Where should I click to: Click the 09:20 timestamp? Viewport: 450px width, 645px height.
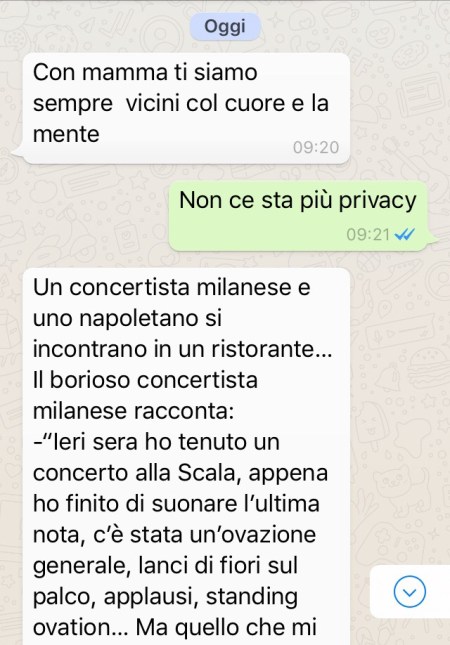tap(316, 147)
